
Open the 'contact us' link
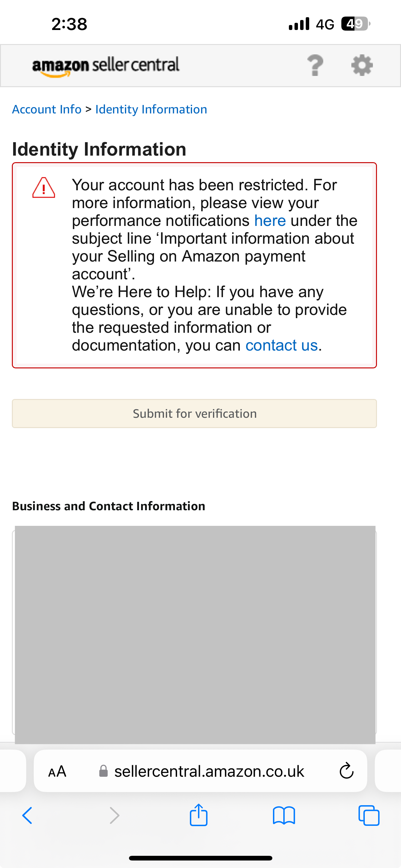pyautogui.click(x=281, y=345)
